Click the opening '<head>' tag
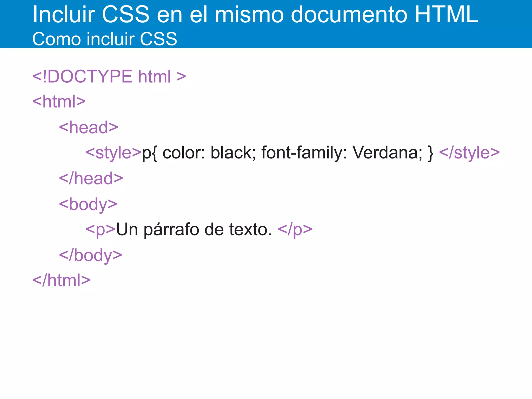This screenshot has width=532, height=399. [x=89, y=127]
